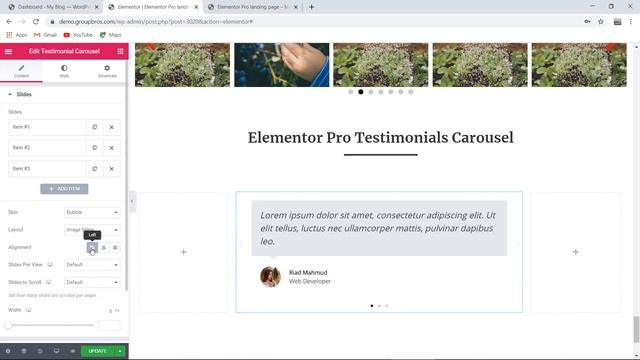Open the Elementor hamburger menu

8,51
